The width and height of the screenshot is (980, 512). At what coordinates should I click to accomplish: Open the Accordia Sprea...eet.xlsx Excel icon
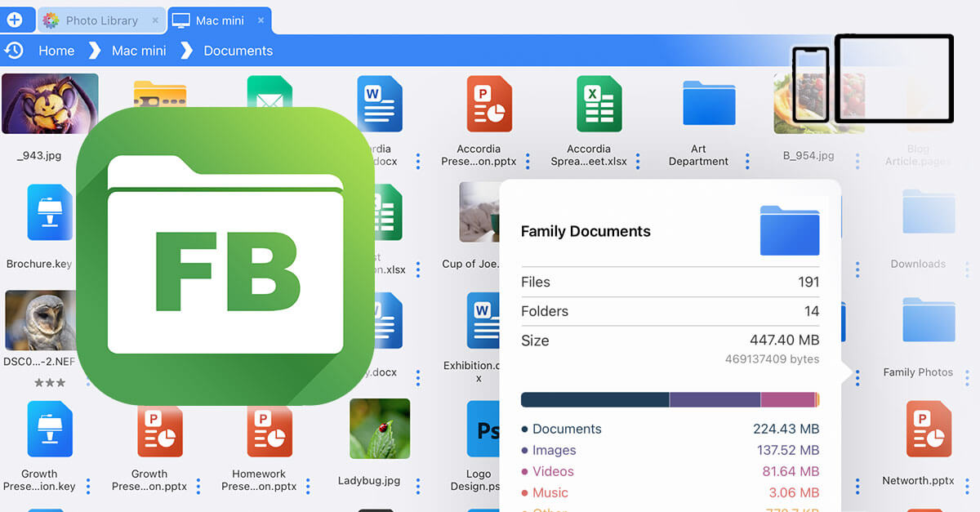599,104
